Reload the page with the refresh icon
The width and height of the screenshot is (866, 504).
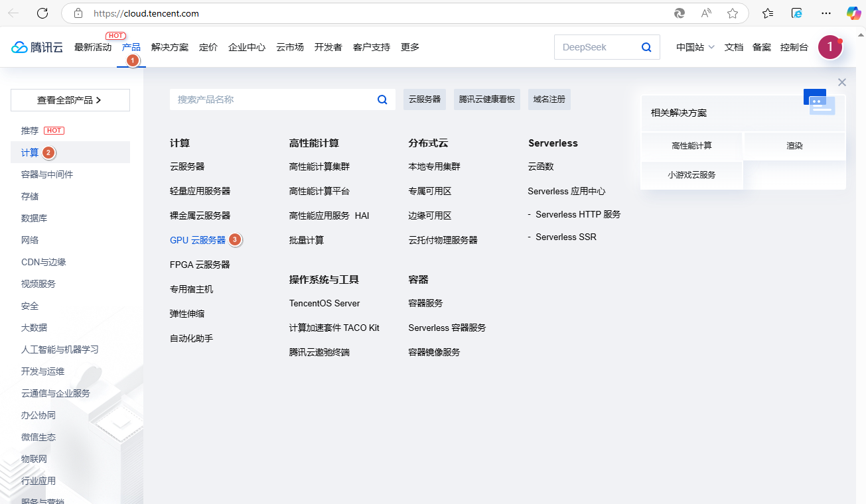(42, 13)
